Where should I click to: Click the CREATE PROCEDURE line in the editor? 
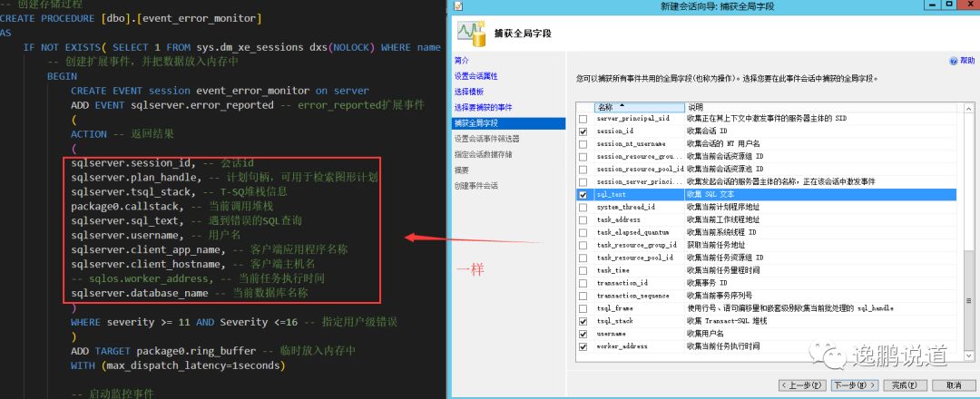click(x=131, y=18)
